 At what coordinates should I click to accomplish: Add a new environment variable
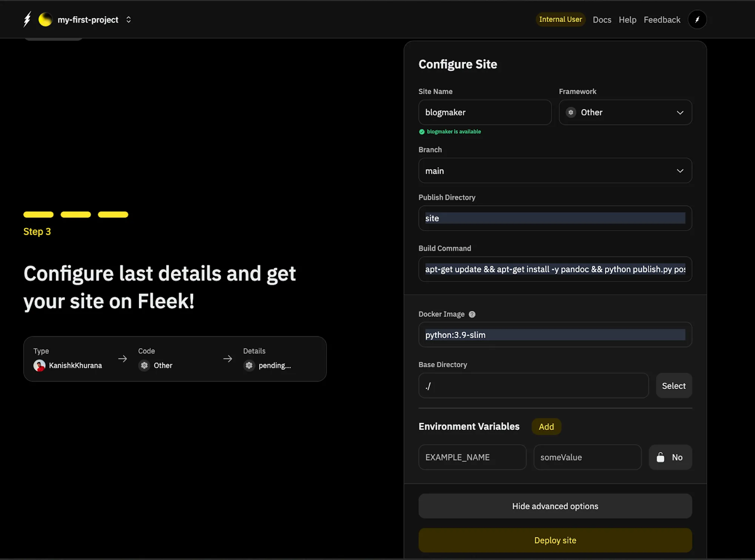pyautogui.click(x=546, y=427)
